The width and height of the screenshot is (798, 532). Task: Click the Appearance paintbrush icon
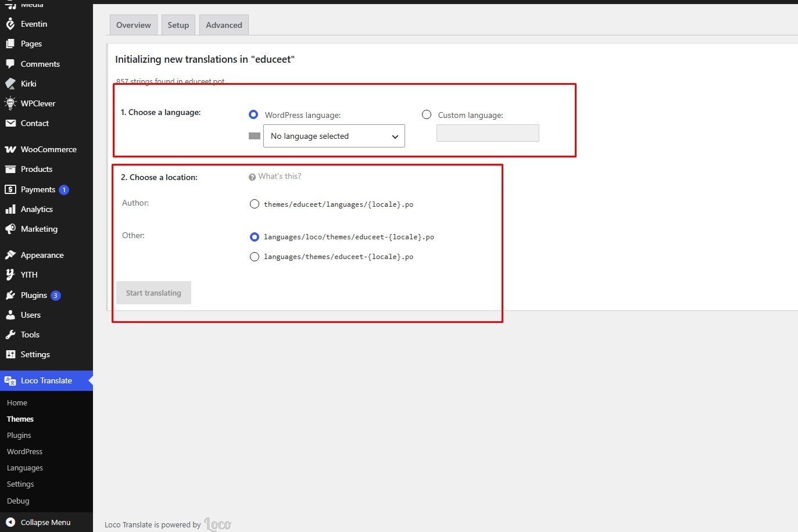tap(10, 255)
